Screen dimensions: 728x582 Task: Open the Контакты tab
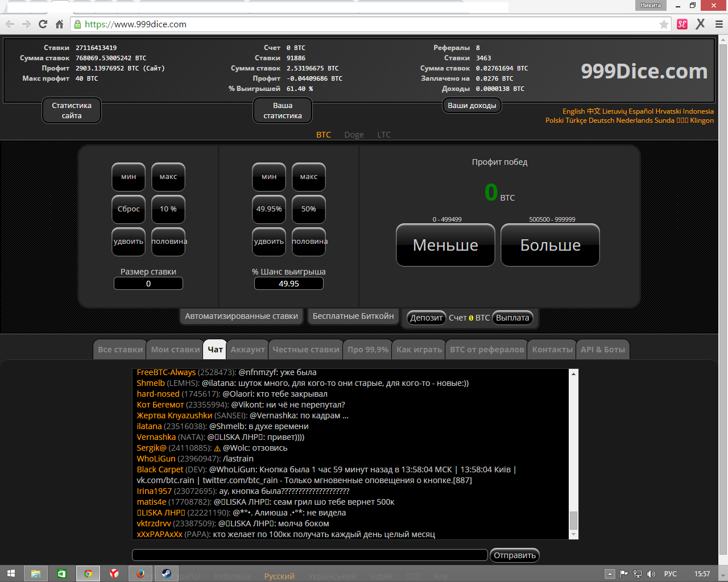point(552,350)
